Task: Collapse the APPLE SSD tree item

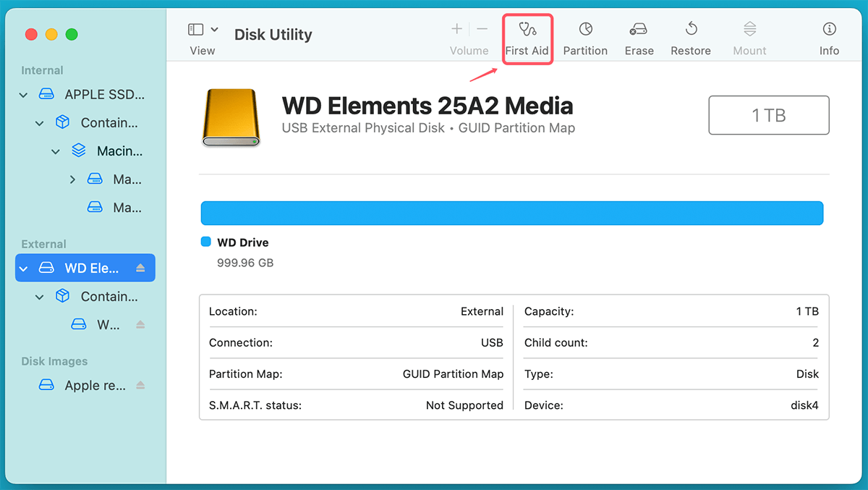Action: point(22,94)
